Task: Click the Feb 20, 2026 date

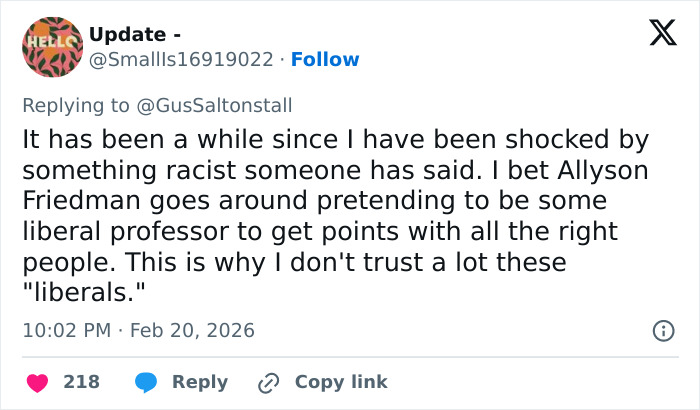Action: click(x=191, y=330)
